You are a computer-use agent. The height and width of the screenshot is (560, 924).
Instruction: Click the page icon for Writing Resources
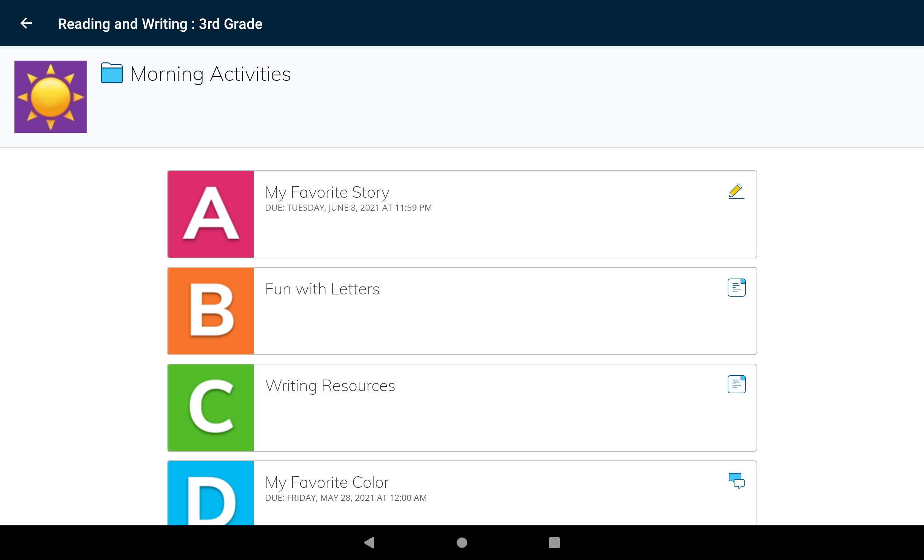[736, 384]
